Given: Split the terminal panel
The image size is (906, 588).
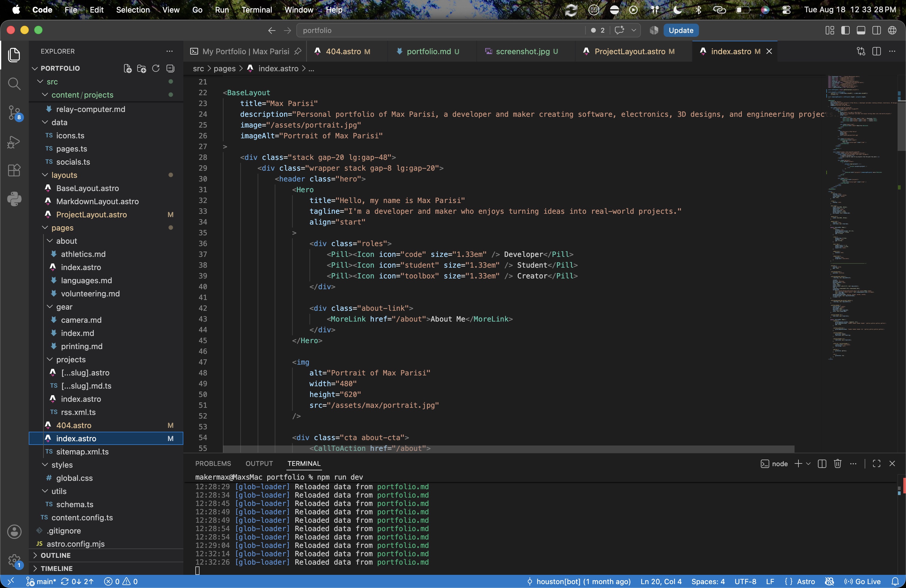Looking at the screenshot, I should [x=822, y=464].
